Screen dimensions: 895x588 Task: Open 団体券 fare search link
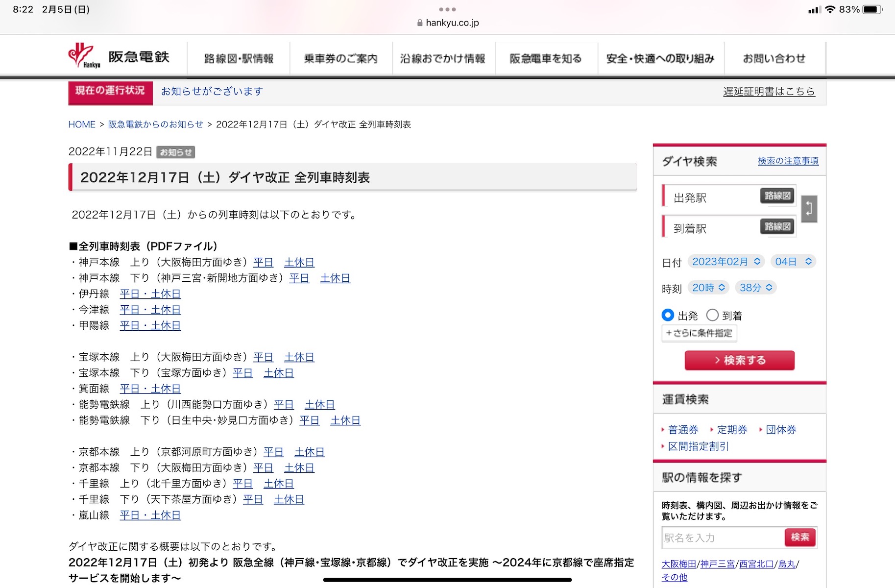[x=781, y=430]
